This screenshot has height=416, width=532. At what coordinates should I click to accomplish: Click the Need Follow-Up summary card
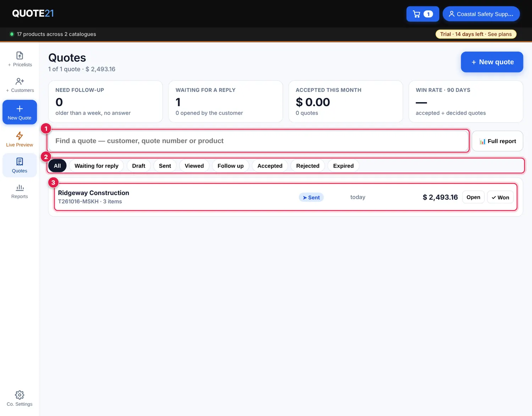tap(106, 102)
